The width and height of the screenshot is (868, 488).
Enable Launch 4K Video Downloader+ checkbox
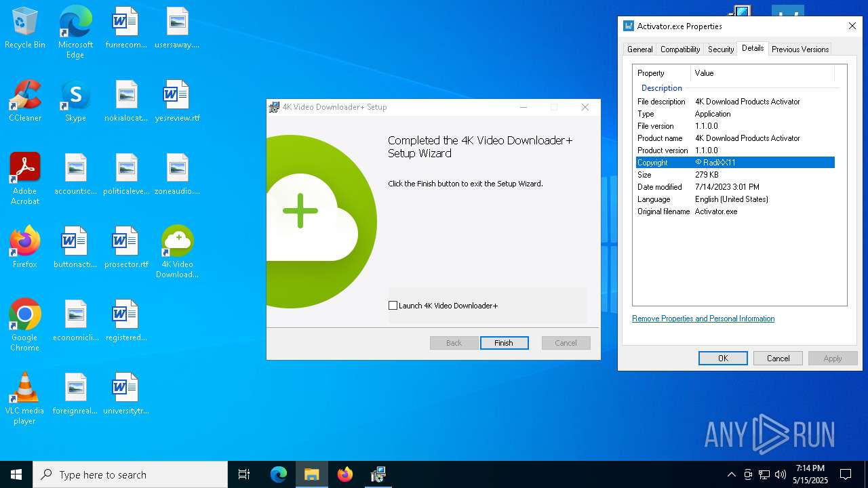[x=393, y=306]
